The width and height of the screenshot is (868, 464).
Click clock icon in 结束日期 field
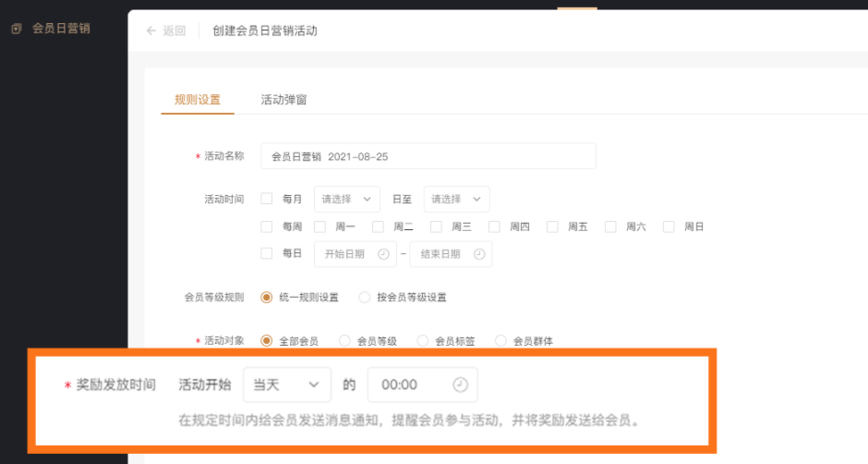point(479,254)
